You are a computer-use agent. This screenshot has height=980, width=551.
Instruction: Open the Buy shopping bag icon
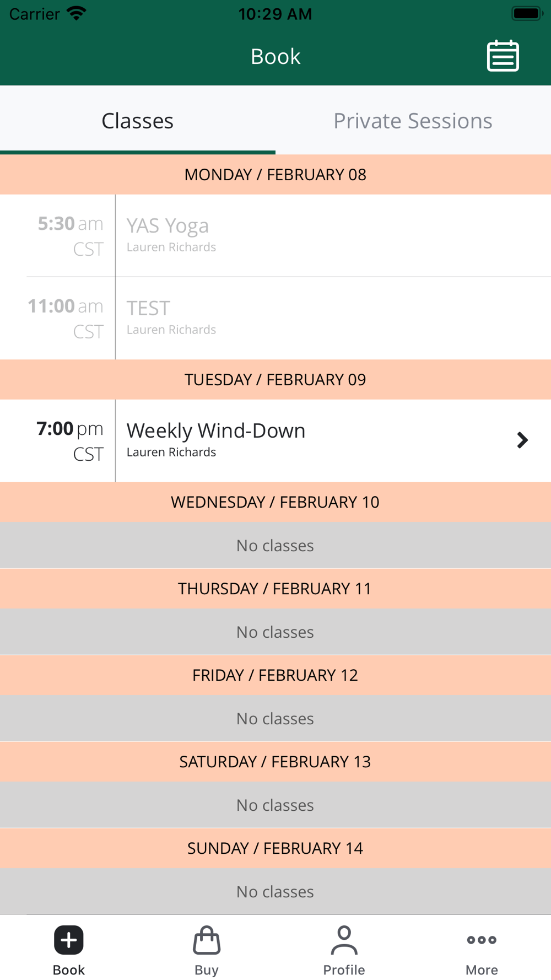point(207,940)
